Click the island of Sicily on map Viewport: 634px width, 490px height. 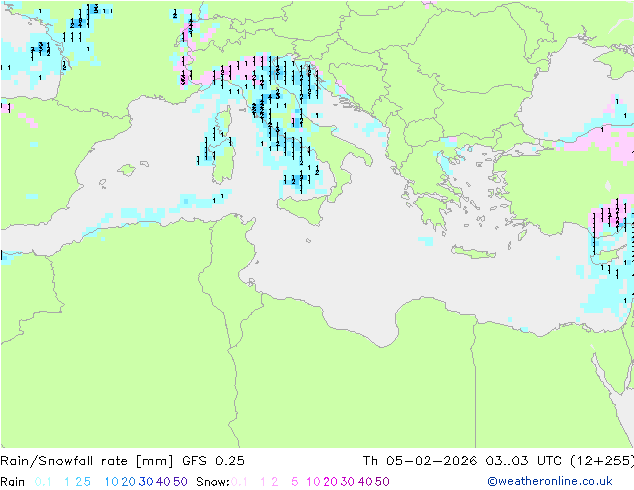pos(301,208)
